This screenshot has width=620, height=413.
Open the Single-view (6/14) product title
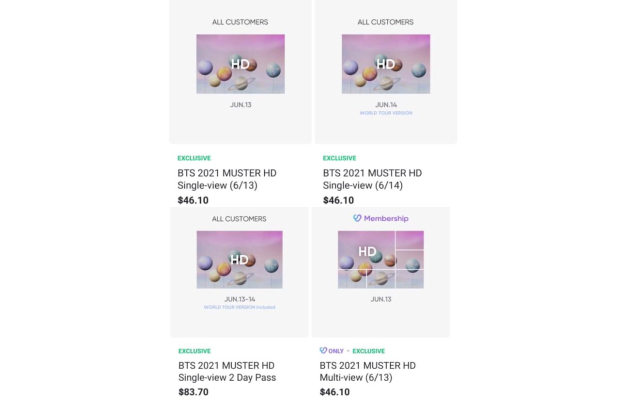pyautogui.click(x=372, y=180)
